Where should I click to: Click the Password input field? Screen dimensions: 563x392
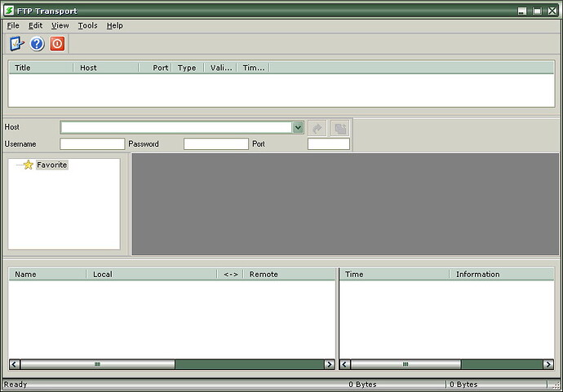click(215, 143)
